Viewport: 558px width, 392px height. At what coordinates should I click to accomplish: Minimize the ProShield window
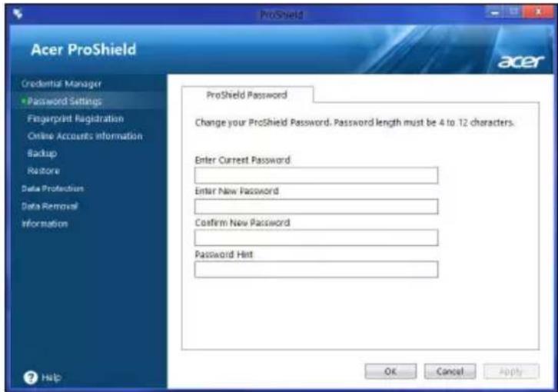(x=495, y=12)
